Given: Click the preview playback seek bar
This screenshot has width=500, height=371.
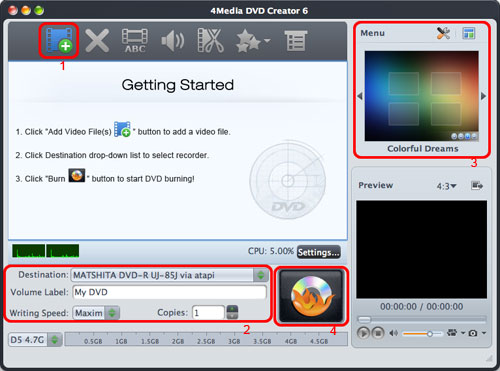Looking at the screenshot, I should pyautogui.click(x=421, y=319).
